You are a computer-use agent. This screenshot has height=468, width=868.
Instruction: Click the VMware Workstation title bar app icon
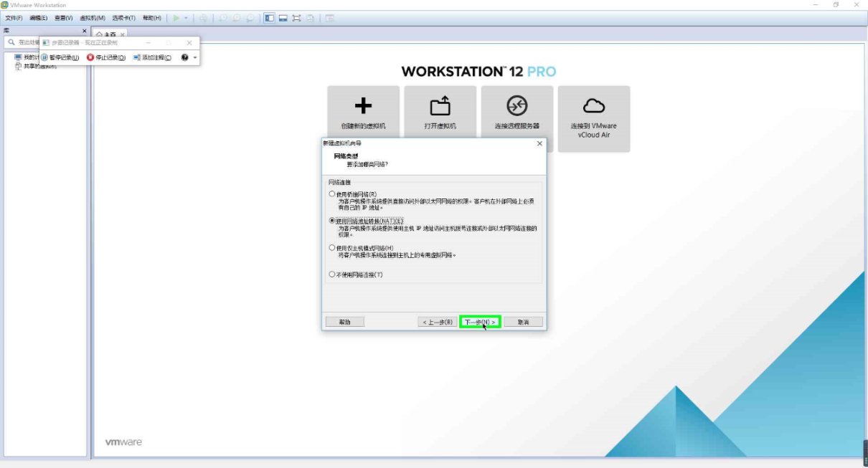(5, 5)
